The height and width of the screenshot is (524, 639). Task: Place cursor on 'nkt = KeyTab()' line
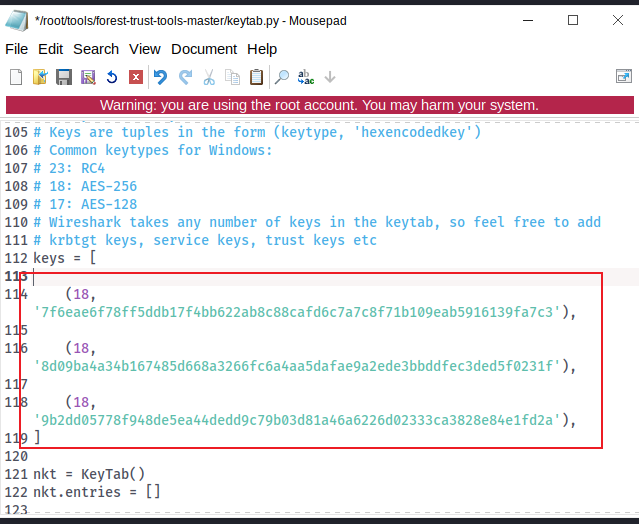[x=90, y=473]
